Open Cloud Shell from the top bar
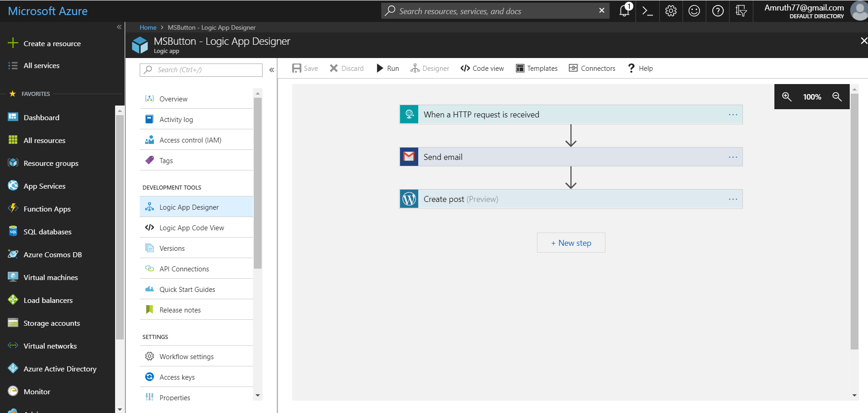Viewport: 868px width, 413px height. (x=647, y=11)
